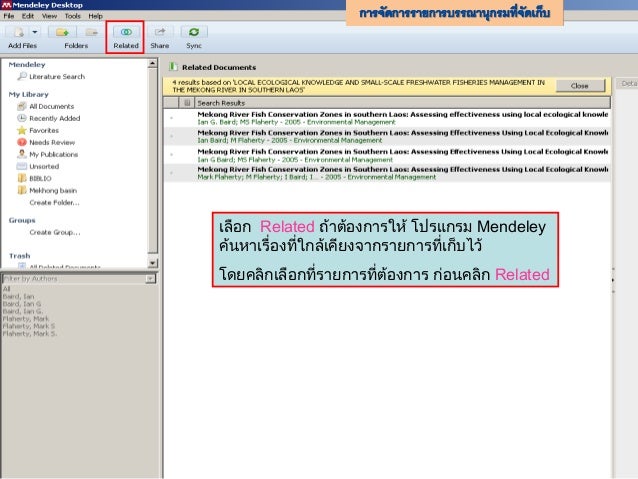Click the Related Documents header icon
The height and width of the screenshot is (479, 638).
[x=173, y=66]
